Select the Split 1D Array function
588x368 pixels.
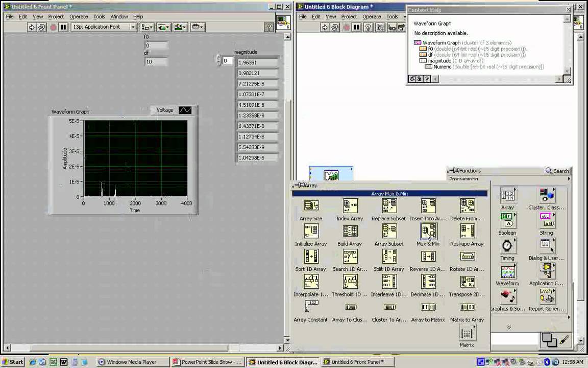[x=389, y=257]
